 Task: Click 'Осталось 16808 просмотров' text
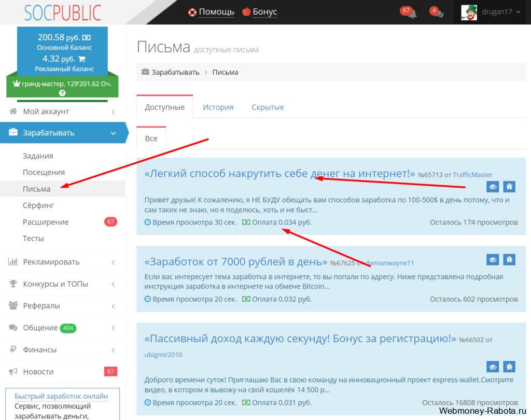coord(470,402)
